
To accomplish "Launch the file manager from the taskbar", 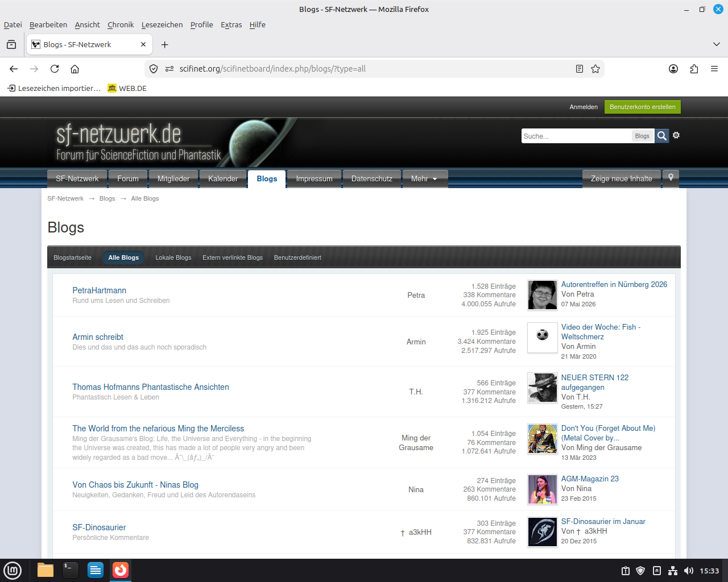I will click(x=45, y=570).
